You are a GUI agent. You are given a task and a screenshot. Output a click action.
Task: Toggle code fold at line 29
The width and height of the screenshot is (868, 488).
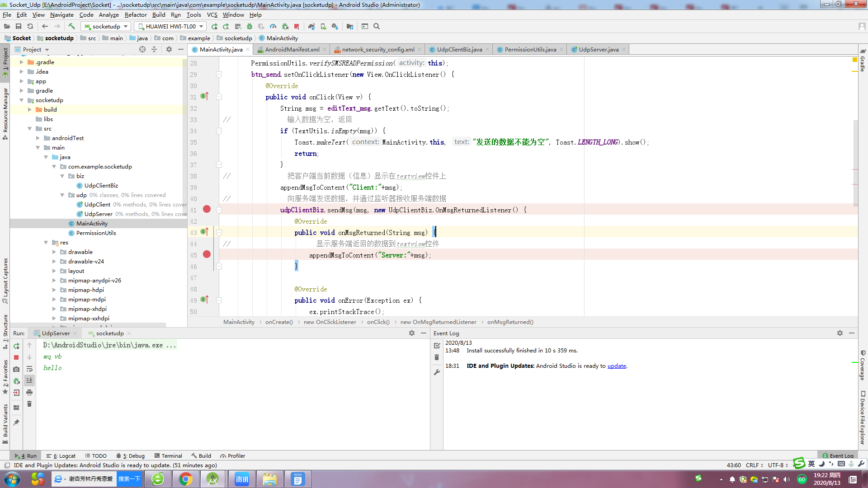pos(219,75)
